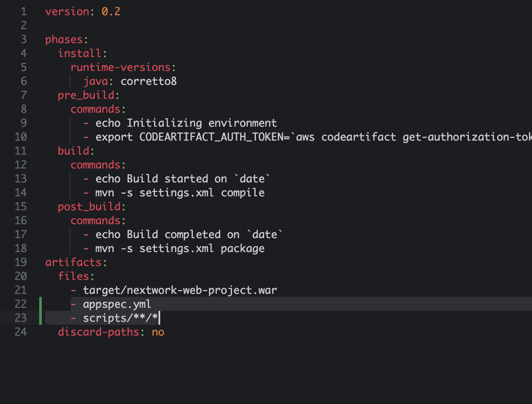Click the 'install' key
The width and height of the screenshot is (532, 404).
[80, 54]
